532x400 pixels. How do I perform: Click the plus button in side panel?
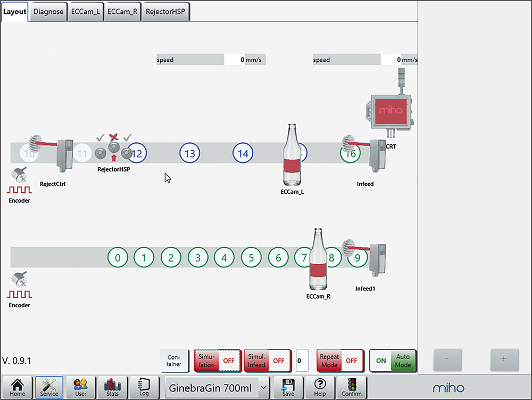point(504,360)
